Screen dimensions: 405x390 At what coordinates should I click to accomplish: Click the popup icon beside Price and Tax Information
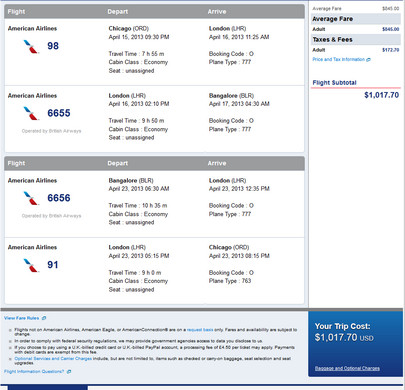(x=368, y=60)
